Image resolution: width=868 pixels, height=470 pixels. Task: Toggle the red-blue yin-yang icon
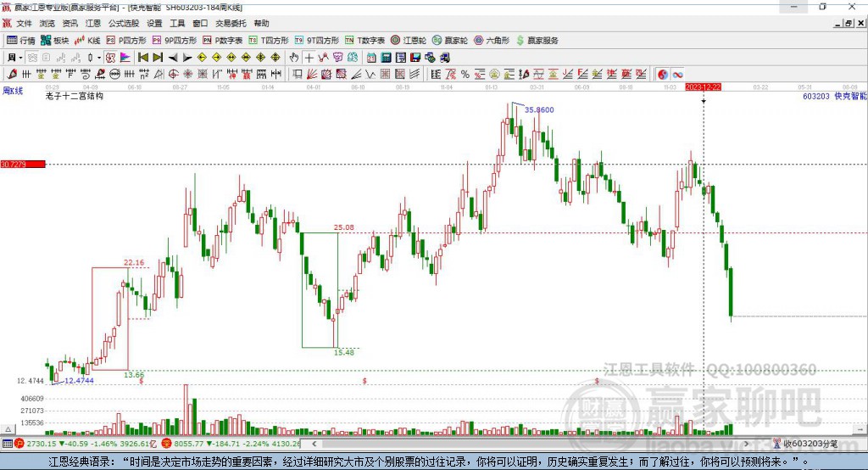click(663, 75)
